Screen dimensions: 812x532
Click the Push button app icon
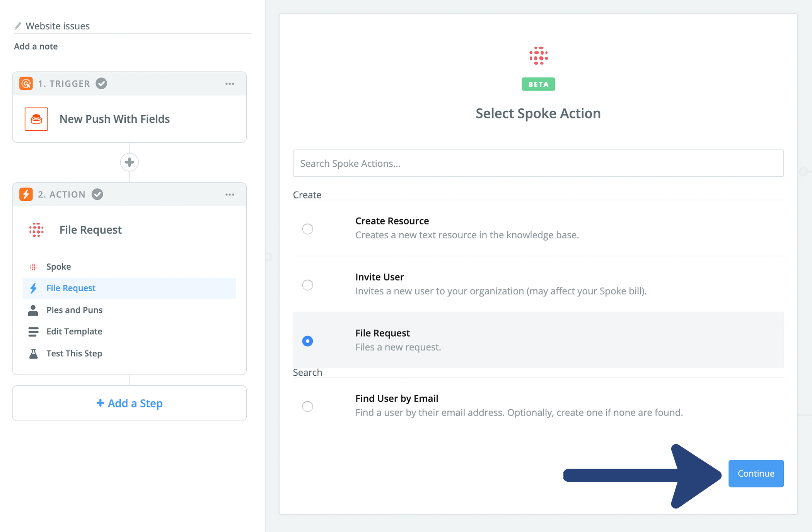(36, 119)
